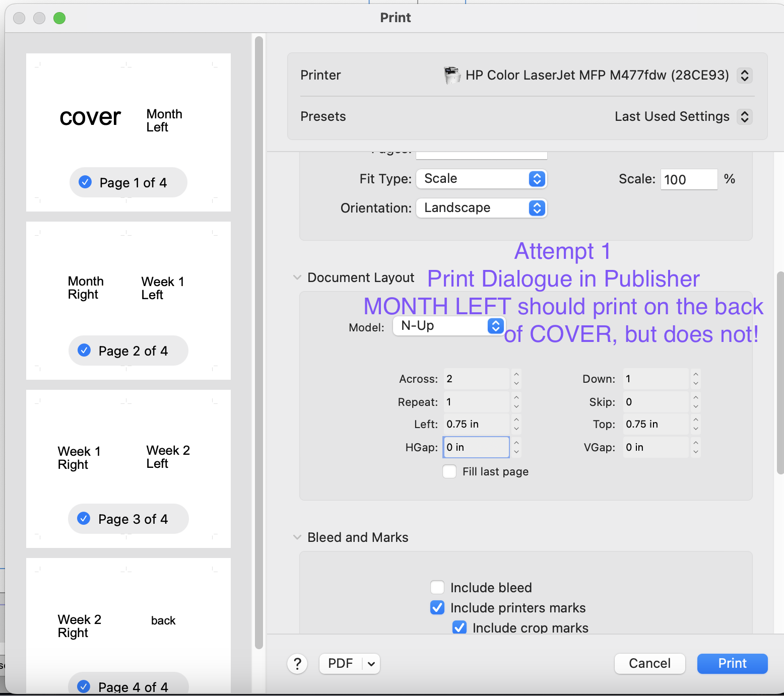
Task: Click the PDF menu chevron icon
Action: point(370,664)
